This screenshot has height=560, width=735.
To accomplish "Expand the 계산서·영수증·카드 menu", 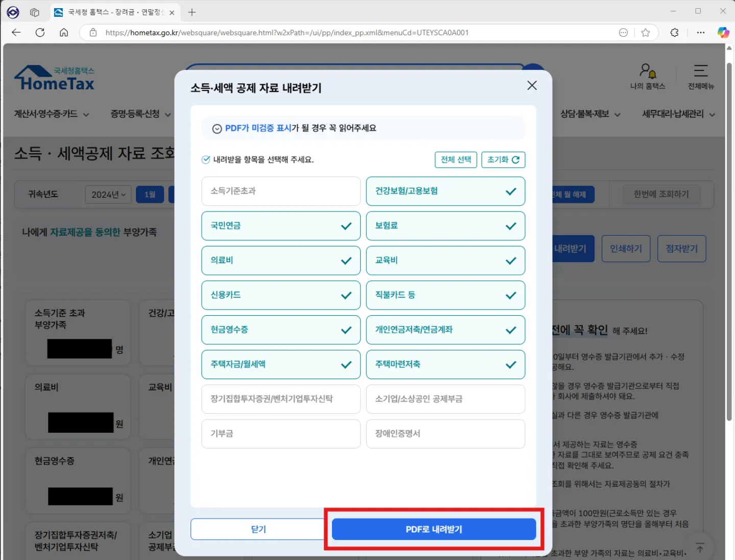I will tap(52, 114).
